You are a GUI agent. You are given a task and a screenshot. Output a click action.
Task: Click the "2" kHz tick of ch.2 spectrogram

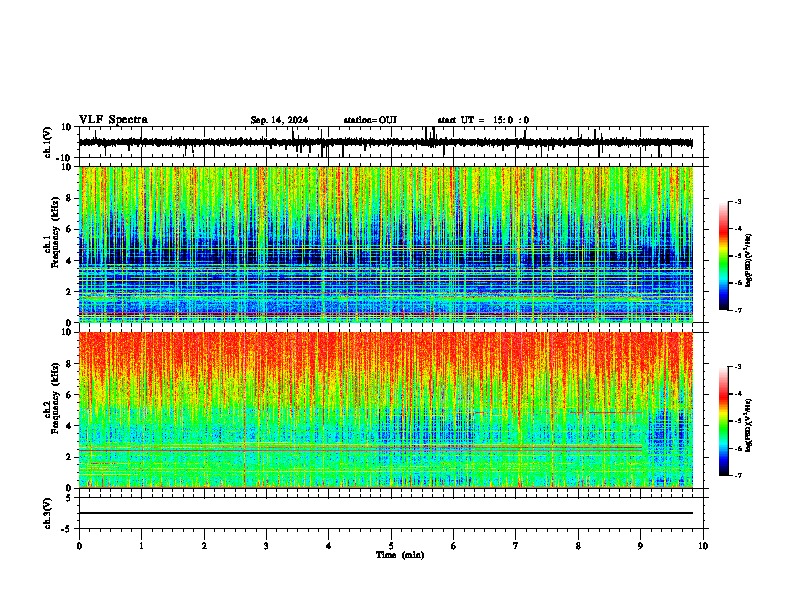click(x=70, y=457)
